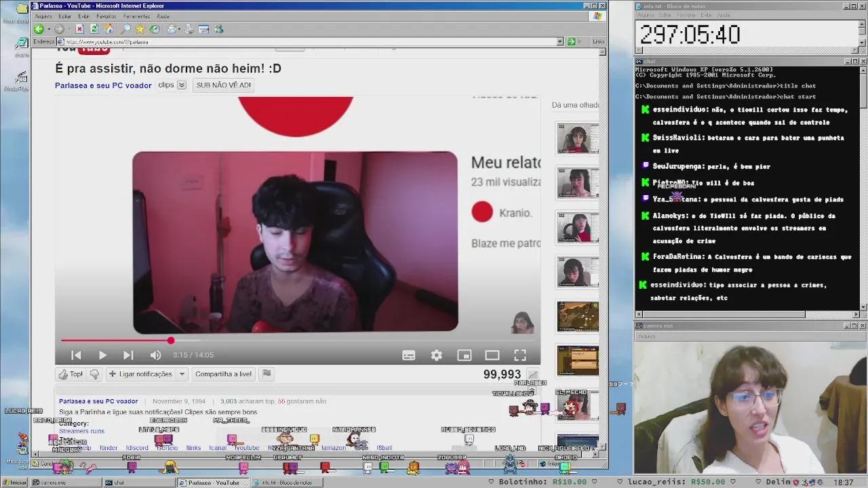Mute the video volume

(156, 355)
